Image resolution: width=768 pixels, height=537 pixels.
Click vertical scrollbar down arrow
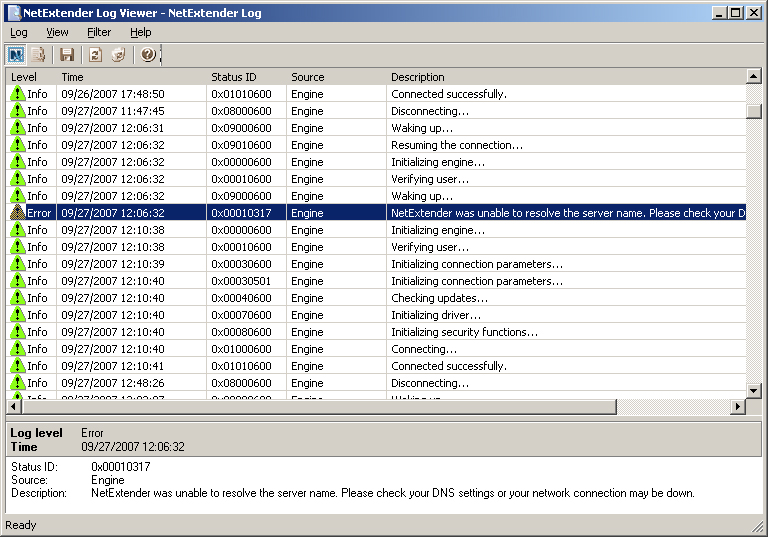pyautogui.click(x=754, y=390)
